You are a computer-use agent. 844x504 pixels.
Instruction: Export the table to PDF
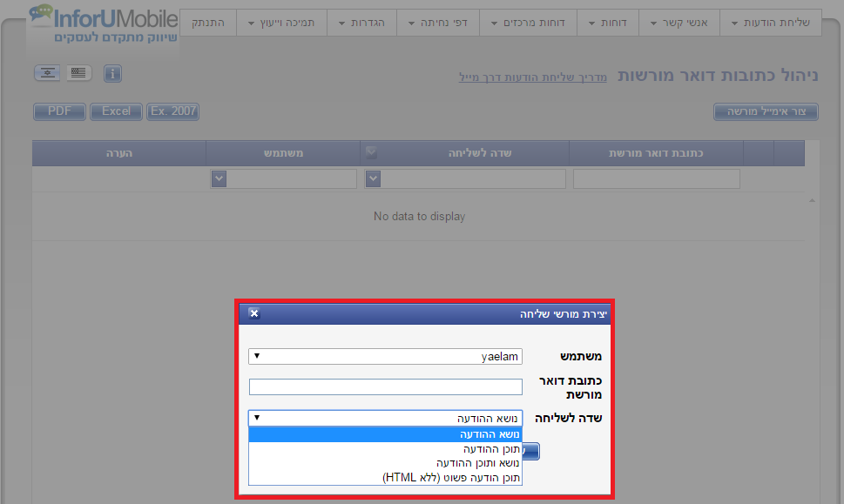click(59, 111)
